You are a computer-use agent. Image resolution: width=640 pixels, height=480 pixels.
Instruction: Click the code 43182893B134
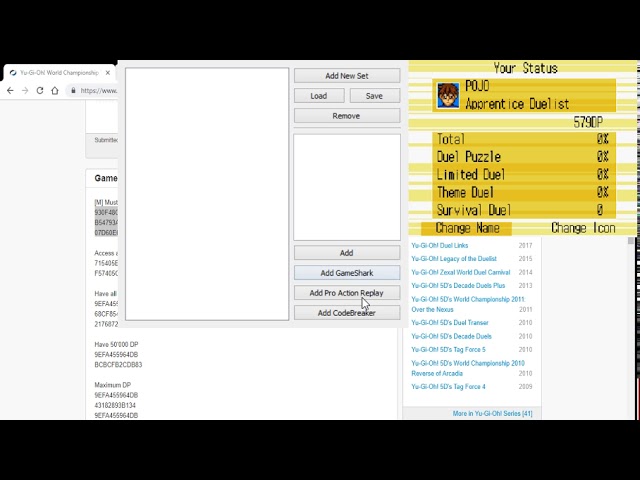click(115, 405)
